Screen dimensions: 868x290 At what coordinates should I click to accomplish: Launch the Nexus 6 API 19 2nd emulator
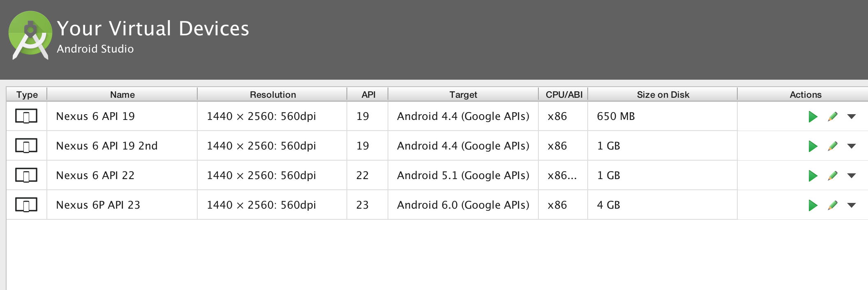(x=813, y=146)
